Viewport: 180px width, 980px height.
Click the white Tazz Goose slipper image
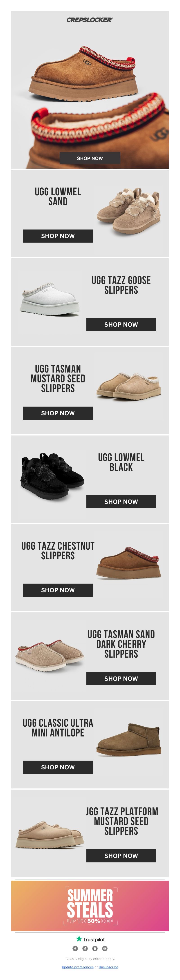point(50,299)
